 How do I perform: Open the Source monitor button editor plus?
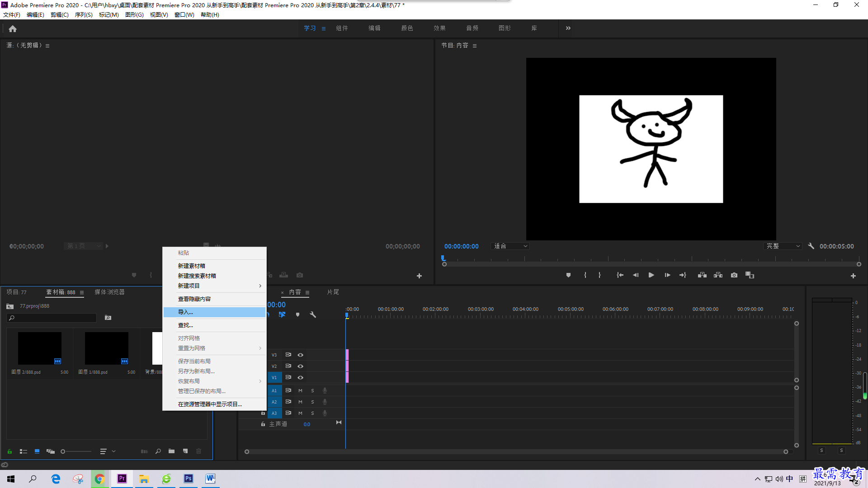tap(419, 276)
